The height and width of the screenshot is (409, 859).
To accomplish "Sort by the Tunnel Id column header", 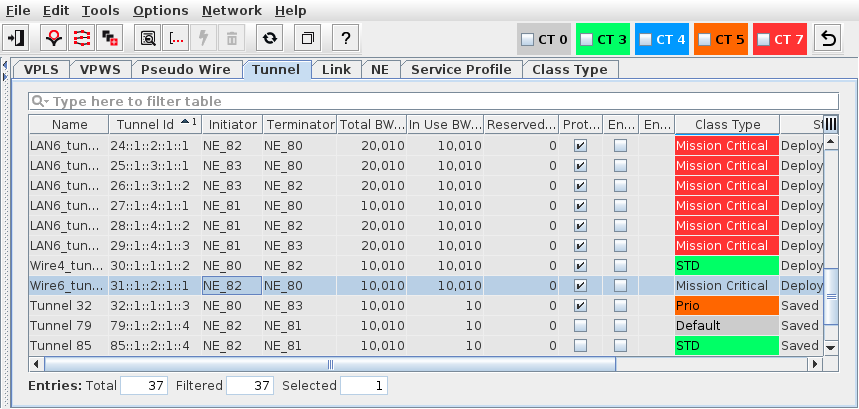I will click(x=154, y=125).
